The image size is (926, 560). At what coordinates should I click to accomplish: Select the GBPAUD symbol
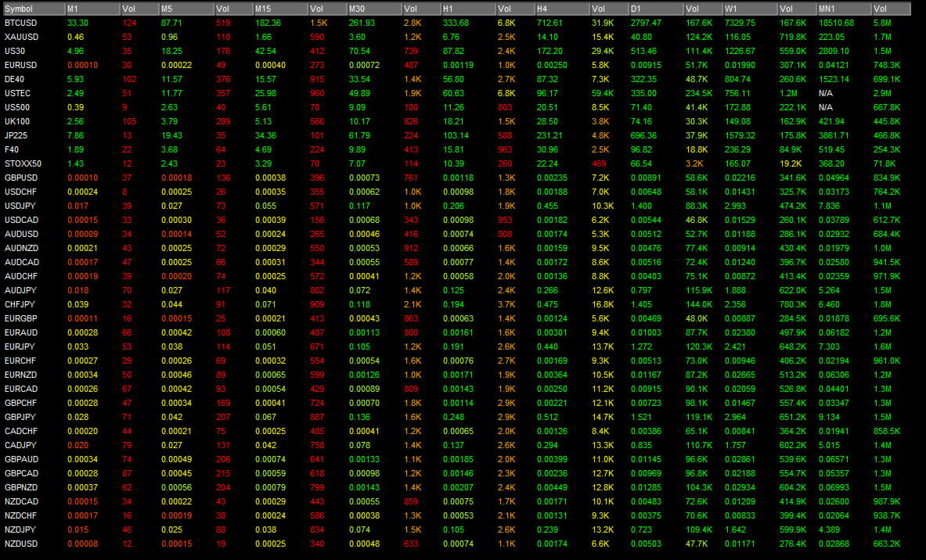coord(21,460)
